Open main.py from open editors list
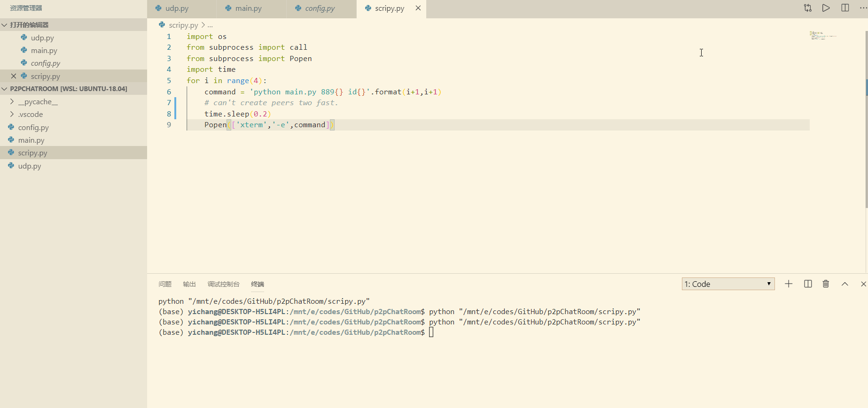The height and width of the screenshot is (408, 868). click(73, 50)
